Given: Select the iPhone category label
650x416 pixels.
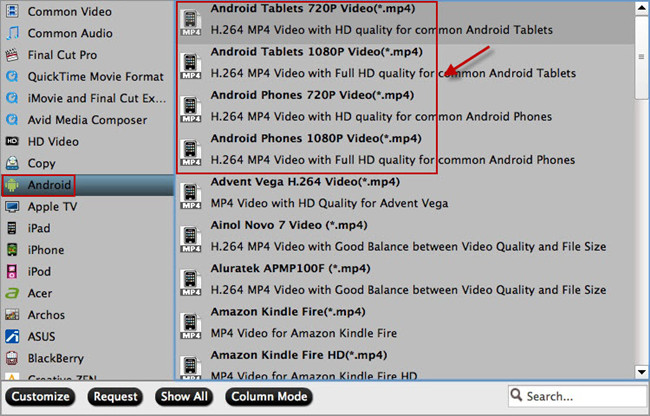Looking at the screenshot, I should coord(46,250).
